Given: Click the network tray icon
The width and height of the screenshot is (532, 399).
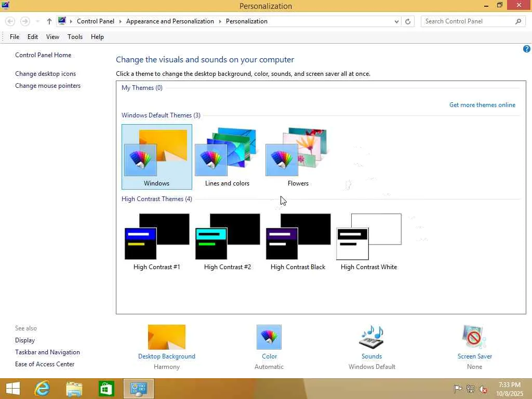Looking at the screenshot, I should pyautogui.click(x=470, y=389).
